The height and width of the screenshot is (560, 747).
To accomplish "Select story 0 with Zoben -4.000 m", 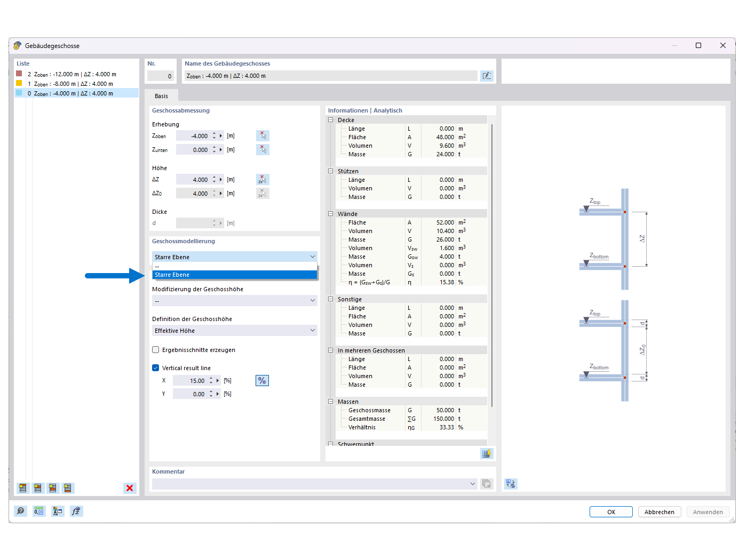I will point(77,93).
